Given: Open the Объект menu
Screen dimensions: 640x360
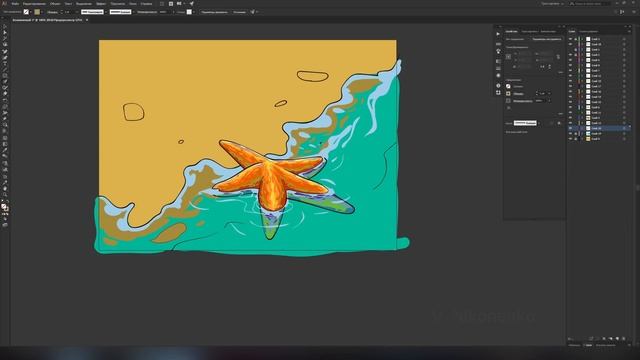Looking at the screenshot, I should click(x=55, y=3).
